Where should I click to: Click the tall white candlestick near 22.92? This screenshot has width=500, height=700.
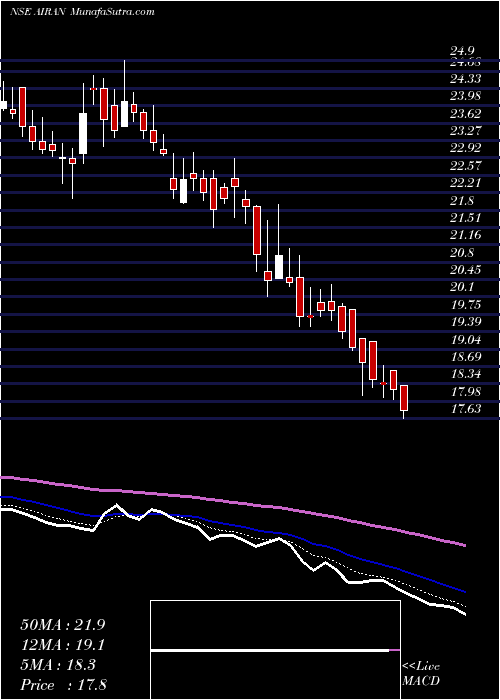[83, 133]
